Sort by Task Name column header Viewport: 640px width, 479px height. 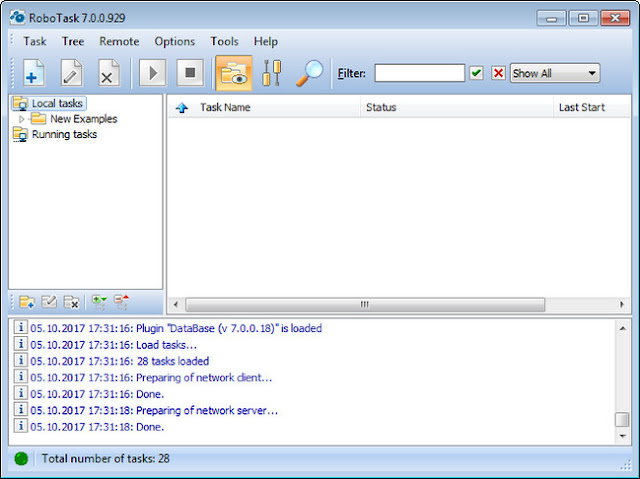[x=225, y=107]
